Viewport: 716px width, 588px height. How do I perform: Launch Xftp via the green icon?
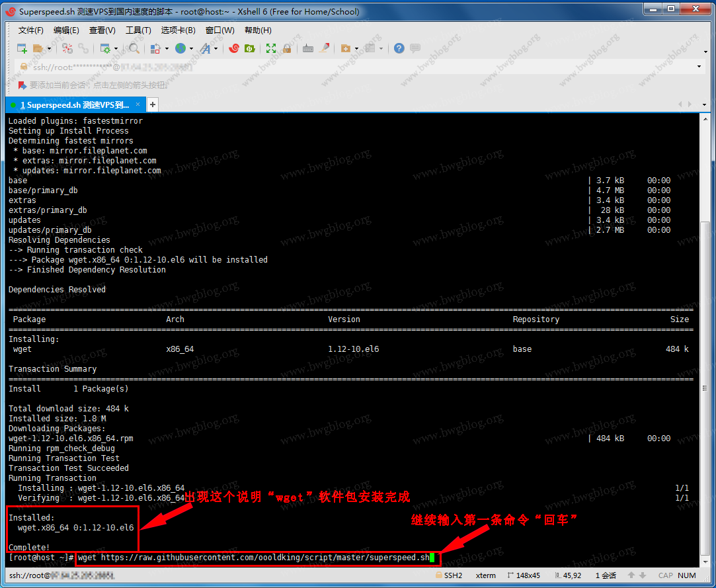(249, 48)
